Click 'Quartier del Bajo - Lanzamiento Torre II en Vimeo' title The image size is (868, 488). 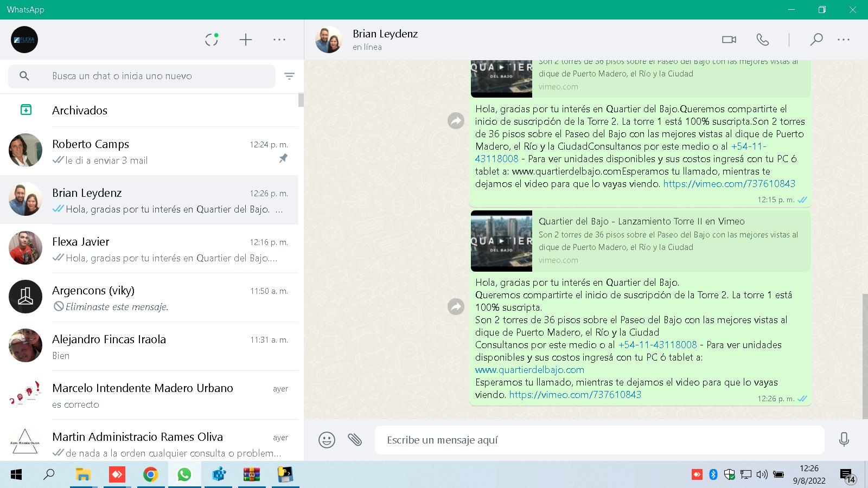(642, 221)
